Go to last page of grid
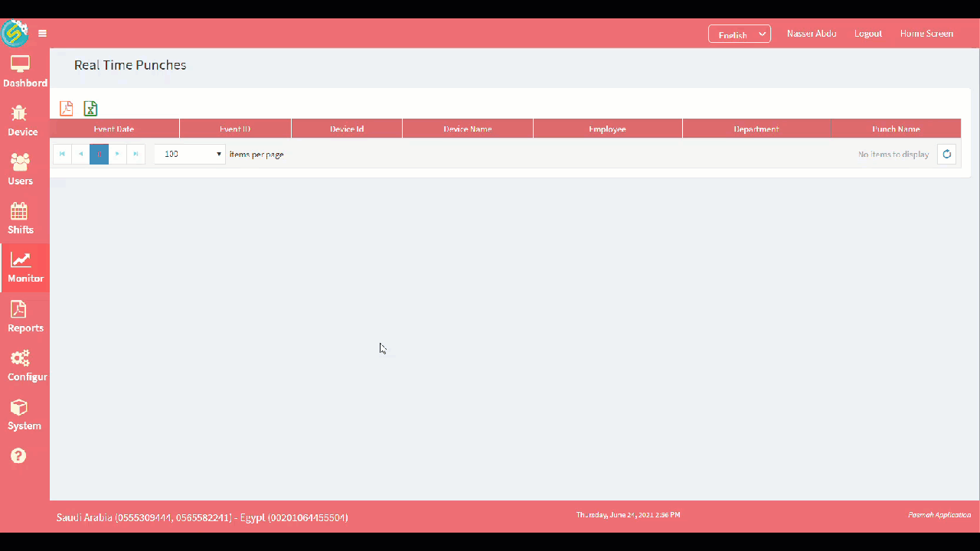Image resolution: width=980 pixels, height=551 pixels. [136, 154]
